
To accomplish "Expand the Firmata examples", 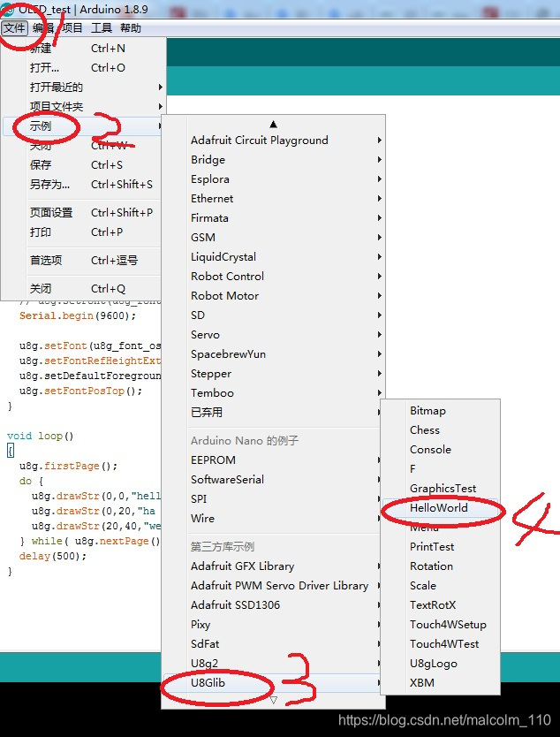I will point(274,218).
